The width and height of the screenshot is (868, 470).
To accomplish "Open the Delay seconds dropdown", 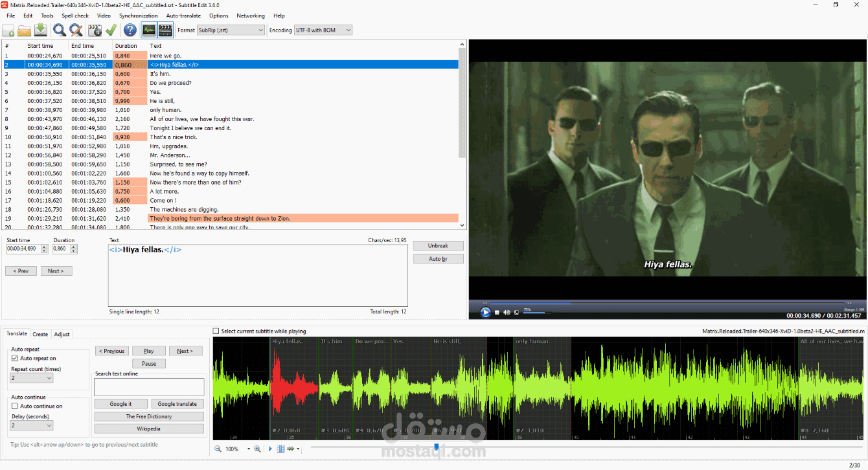I will click(31, 425).
